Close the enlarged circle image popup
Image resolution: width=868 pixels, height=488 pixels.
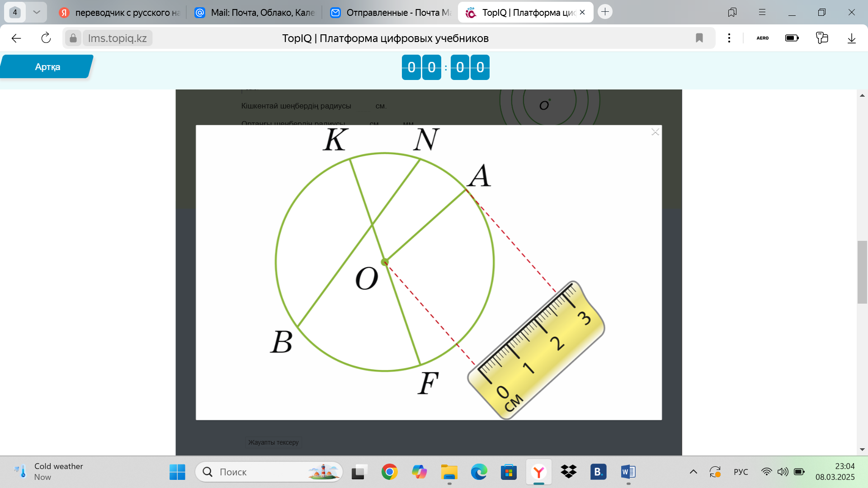[655, 132]
